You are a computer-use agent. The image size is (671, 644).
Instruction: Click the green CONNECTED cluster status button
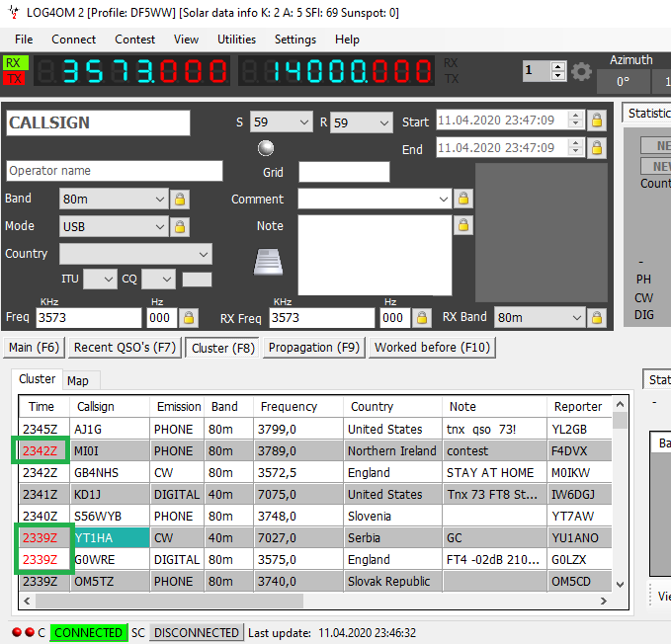tap(89, 632)
